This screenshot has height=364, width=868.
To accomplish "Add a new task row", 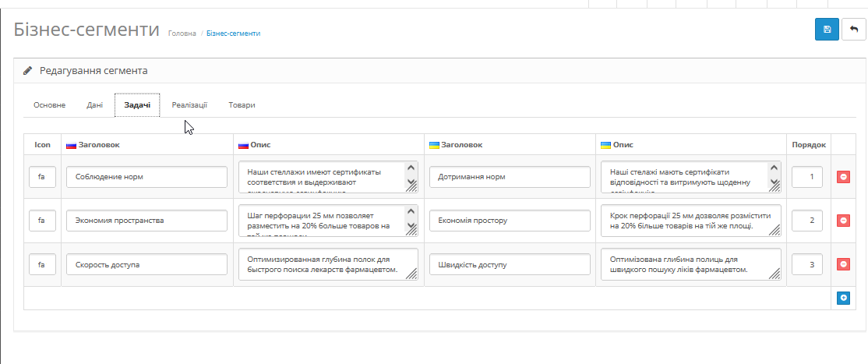I will [843, 298].
